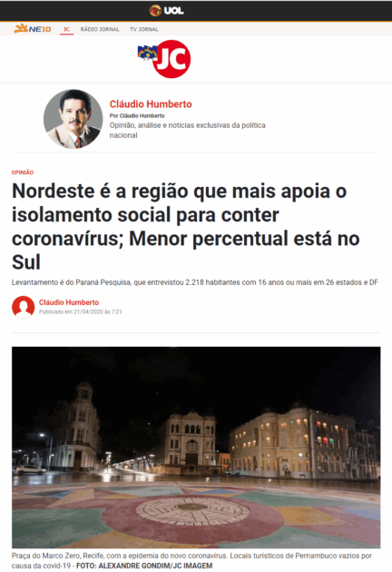Open the Rádio Jornal menu item
Screen dimensions: 392x572
(x=100, y=29)
